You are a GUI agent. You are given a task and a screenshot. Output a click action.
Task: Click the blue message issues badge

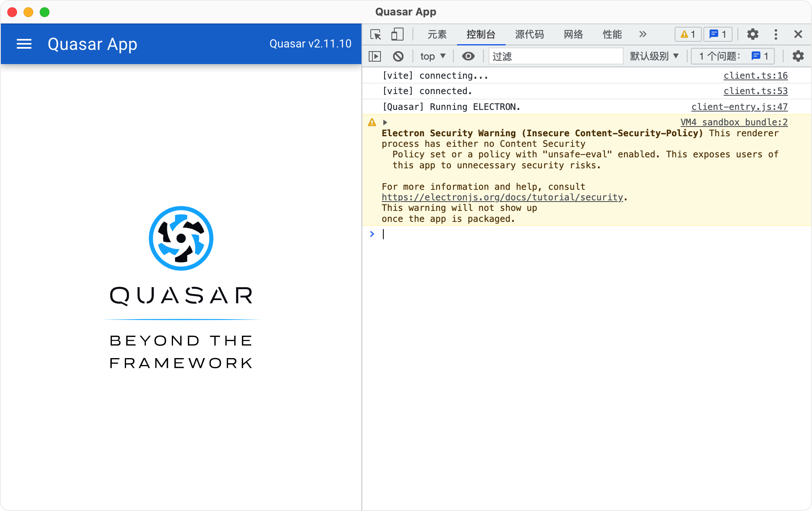(x=718, y=34)
